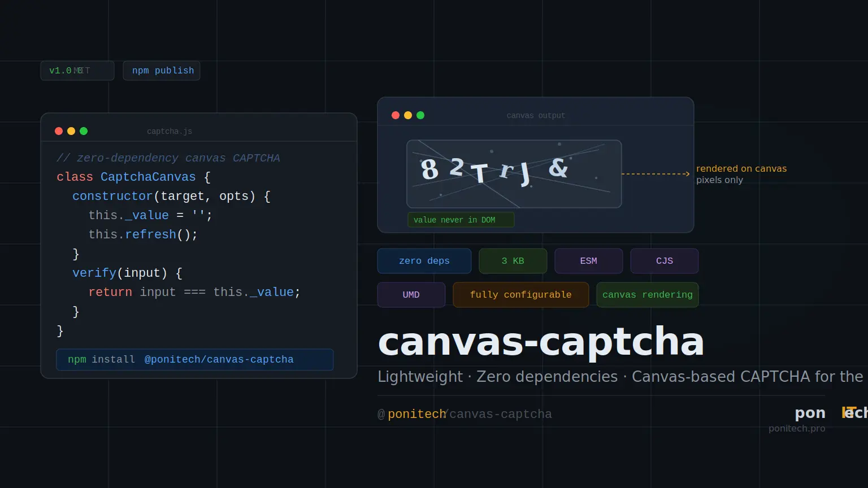This screenshot has height=488, width=868.
Task: Click the green traffic light on canvas output window
Action: coord(420,115)
